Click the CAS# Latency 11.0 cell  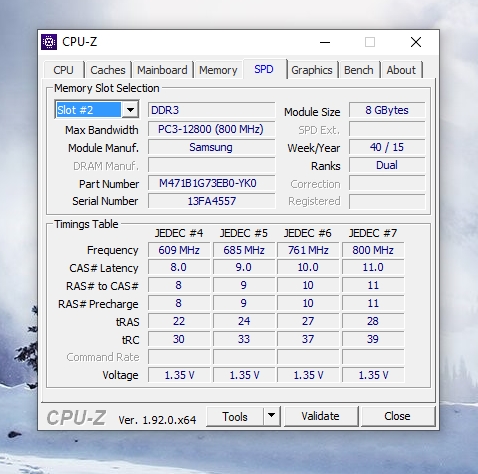373,267
